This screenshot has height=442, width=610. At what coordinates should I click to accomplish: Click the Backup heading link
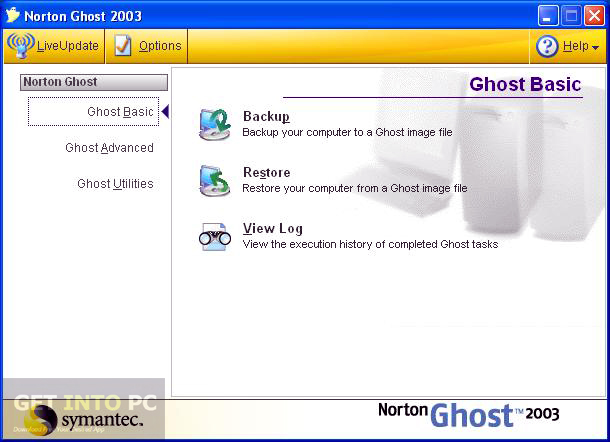266,116
